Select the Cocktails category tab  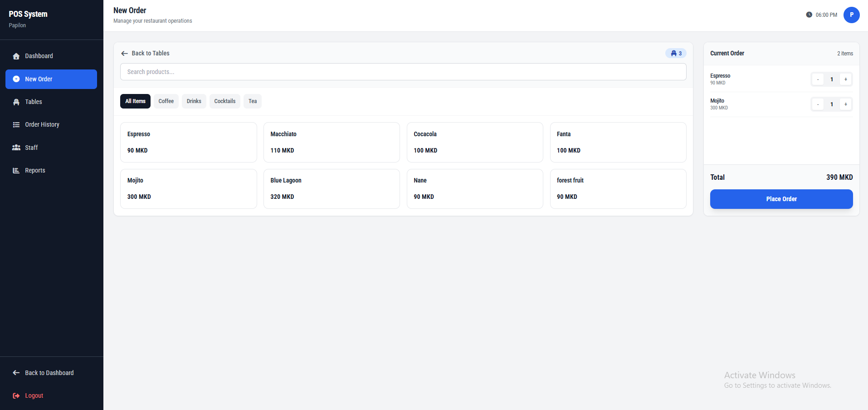tap(225, 101)
